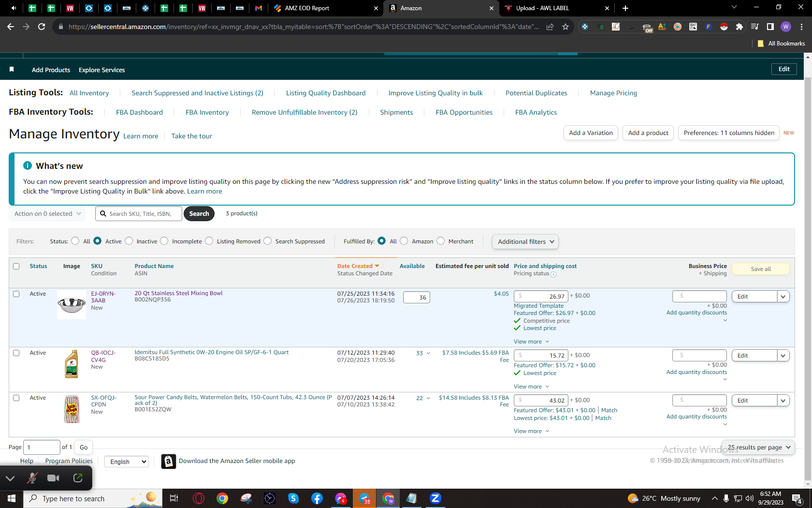Open Task View on the taskbar
Screen dimensions: 812x508
pyautogui.click(x=174, y=498)
